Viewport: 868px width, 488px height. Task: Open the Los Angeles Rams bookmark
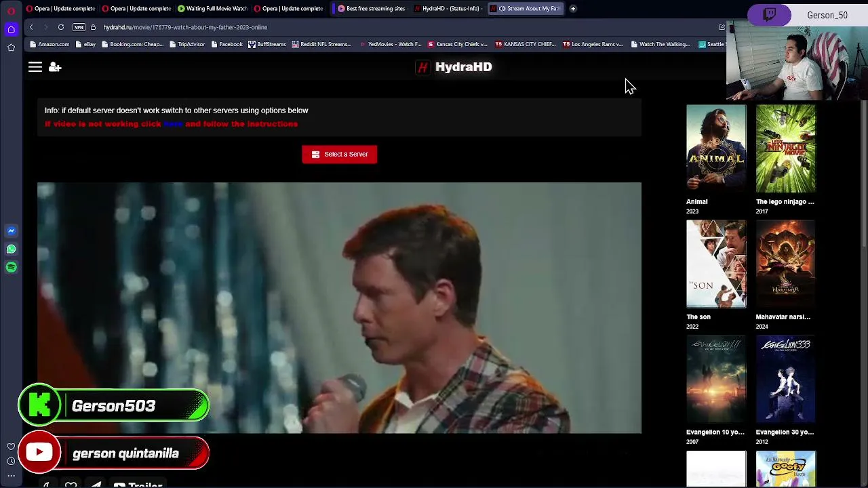(593, 44)
